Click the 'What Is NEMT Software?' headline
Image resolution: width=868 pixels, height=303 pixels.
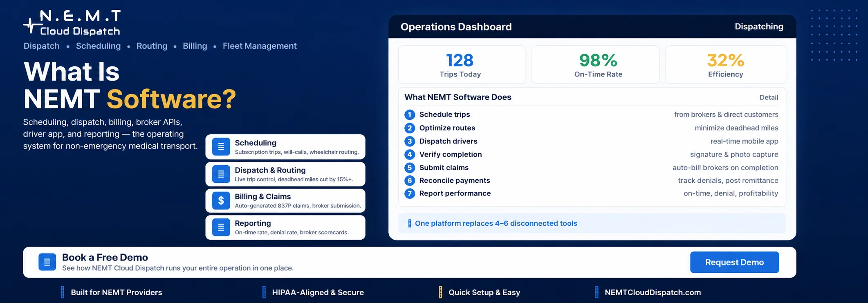tap(130, 85)
